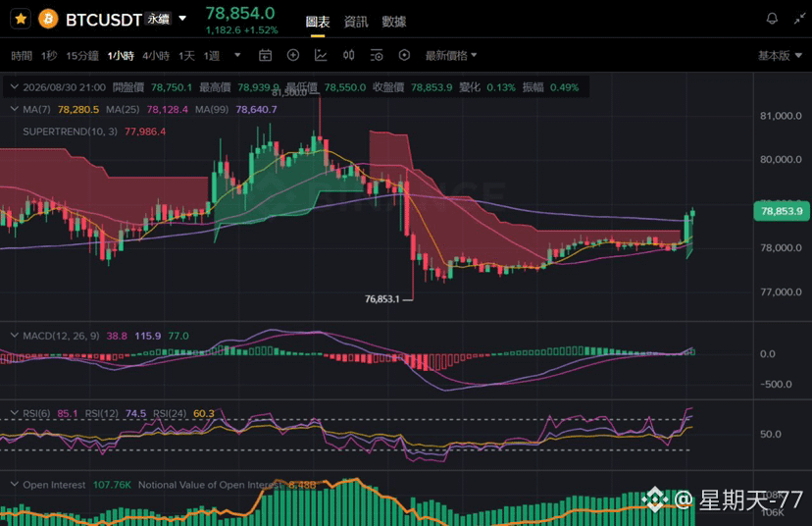
Task: Click the MA(25) value 78,128.4
Action: tap(168, 109)
